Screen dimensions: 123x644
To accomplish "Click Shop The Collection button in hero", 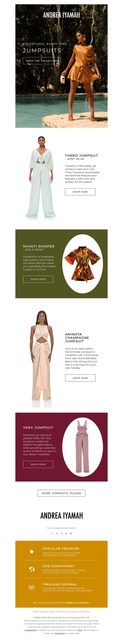I will 42,61.
